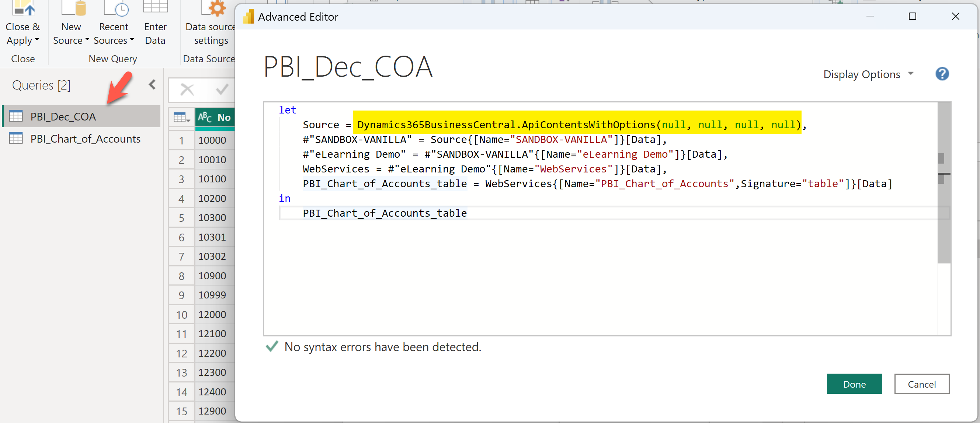Maximize the Advanced Editor window

912,17
